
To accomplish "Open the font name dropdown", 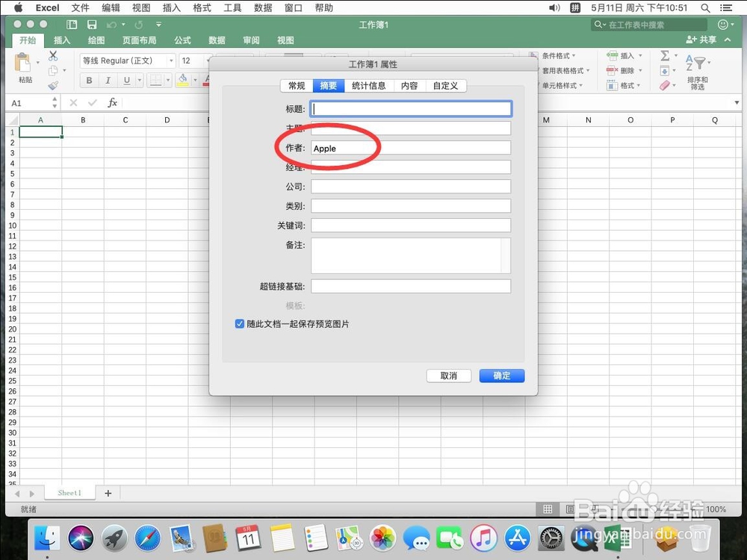I will (x=172, y=61).
